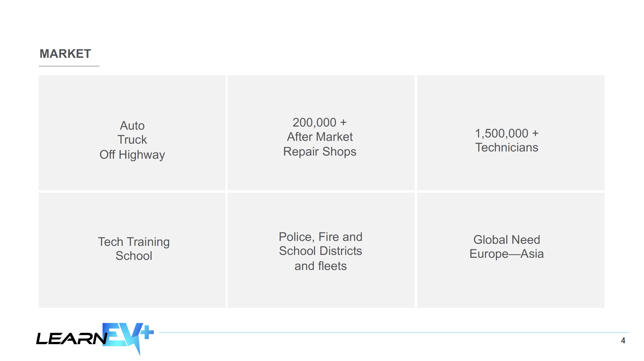This screenshot has width=644, height=361.
Task: Click the Global Need Europe—Asia tile
Action: (x=511, y=250)
